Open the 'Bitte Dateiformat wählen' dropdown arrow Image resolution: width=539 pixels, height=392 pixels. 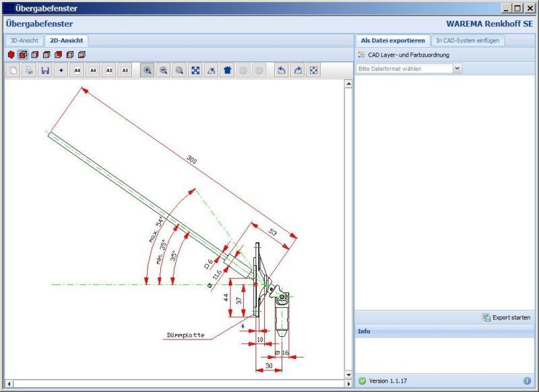[x=457, y=68]
